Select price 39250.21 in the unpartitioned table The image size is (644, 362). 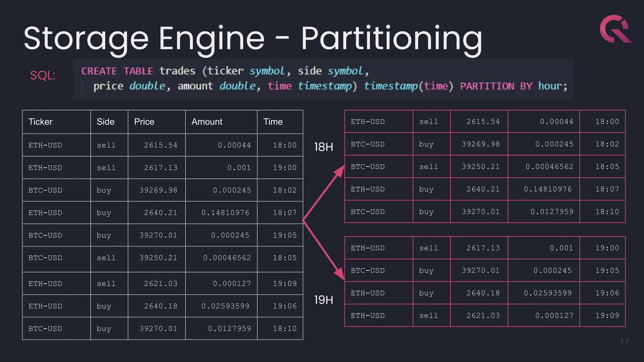click(x=158, y=258)
